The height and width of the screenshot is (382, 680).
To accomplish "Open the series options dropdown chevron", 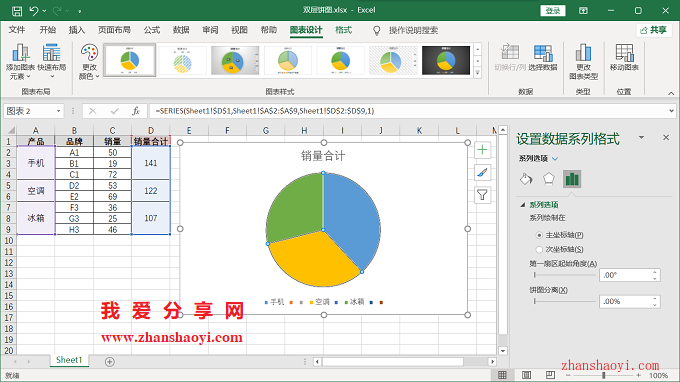I will pyautogui.click(x=555, y=159).
